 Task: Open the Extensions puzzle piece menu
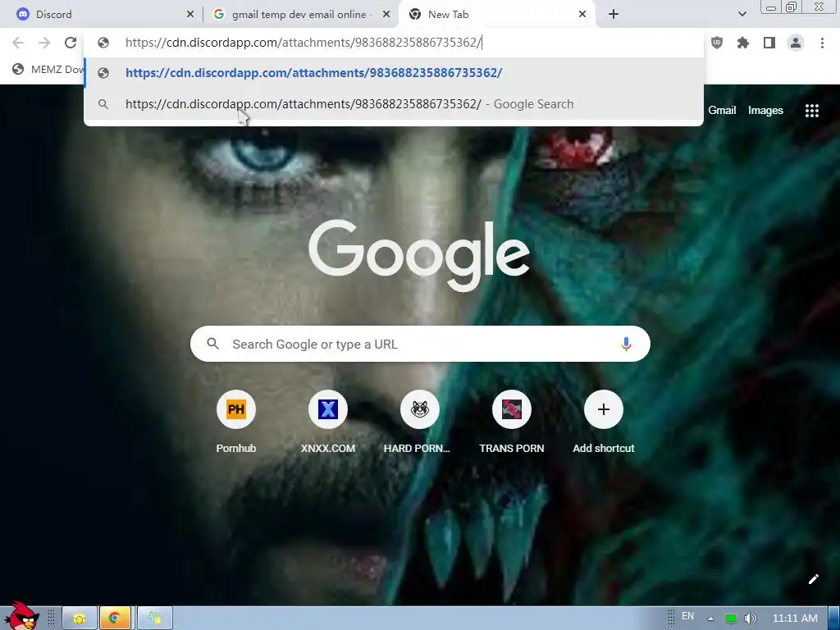[743, 43]
